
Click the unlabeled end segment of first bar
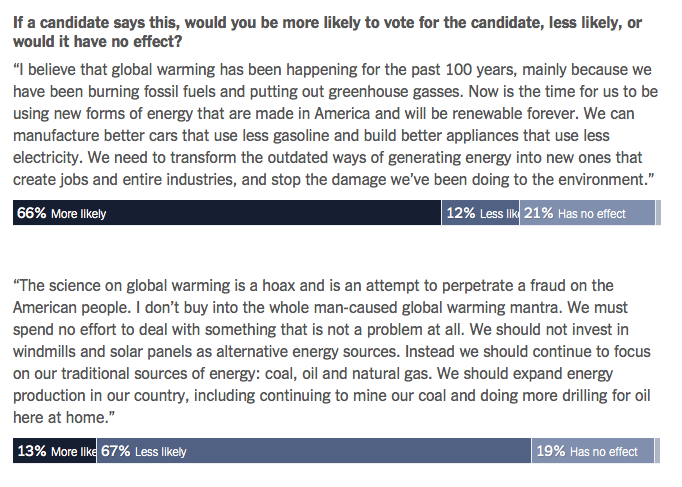click(x=658, y=213)
